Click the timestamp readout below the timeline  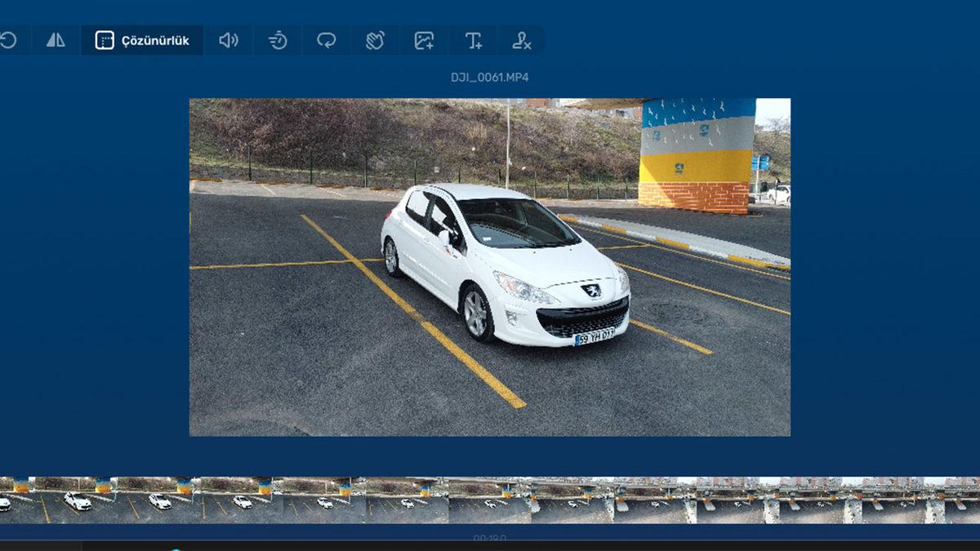point(490,538)
